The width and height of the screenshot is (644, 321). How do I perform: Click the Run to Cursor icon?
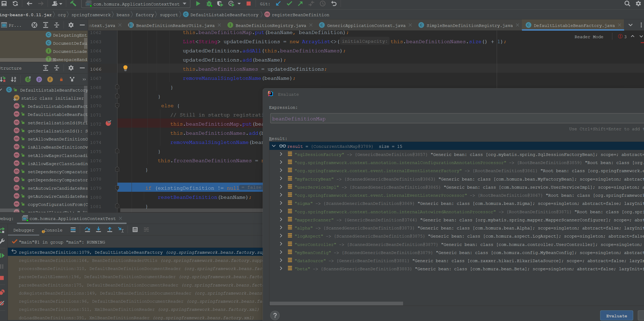coord(121,230)
